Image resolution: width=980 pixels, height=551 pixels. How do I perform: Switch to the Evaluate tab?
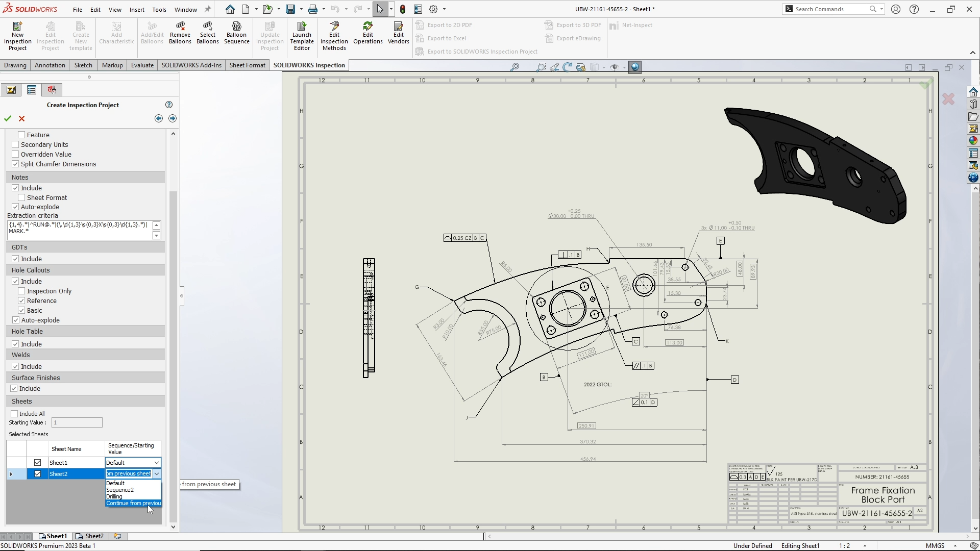[142, 65]
